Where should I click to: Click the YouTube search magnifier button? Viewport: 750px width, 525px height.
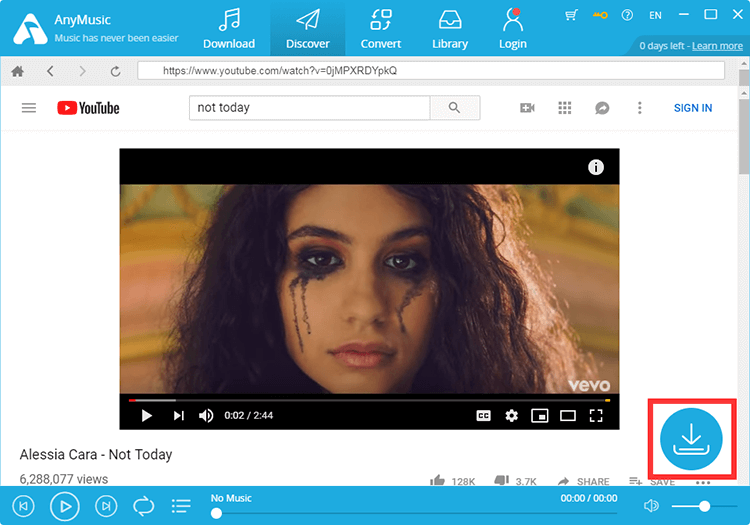454,108
